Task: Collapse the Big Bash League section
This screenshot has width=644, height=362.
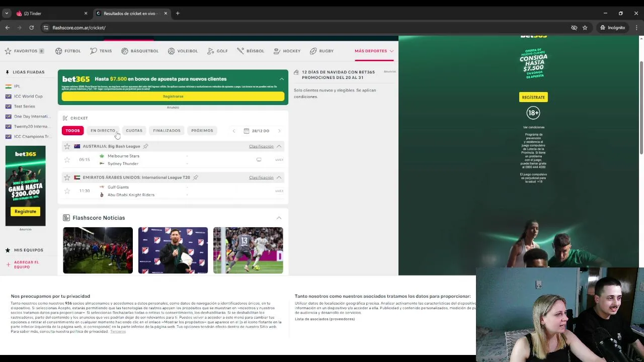Action: click(279, 146)
